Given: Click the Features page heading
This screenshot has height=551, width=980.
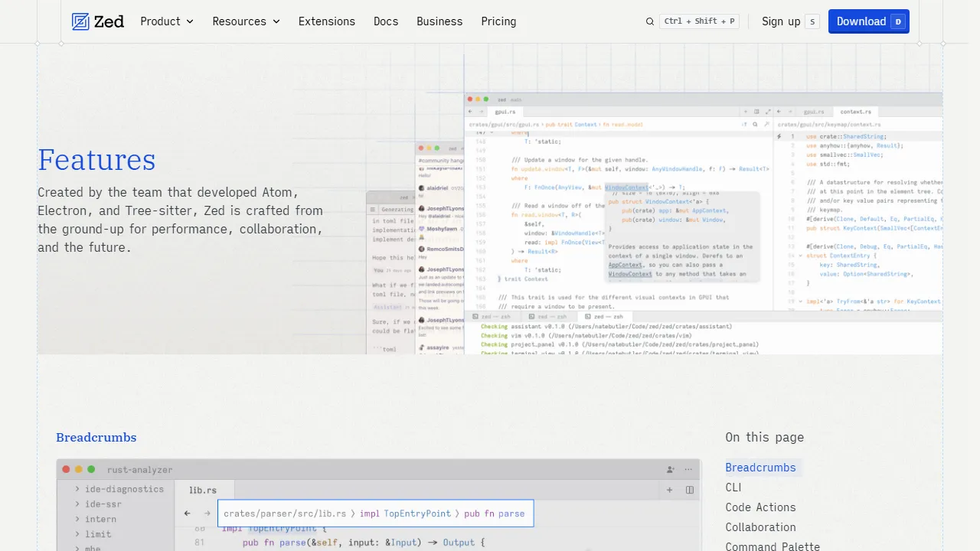Looking at the screenshot, I should 96,160.
